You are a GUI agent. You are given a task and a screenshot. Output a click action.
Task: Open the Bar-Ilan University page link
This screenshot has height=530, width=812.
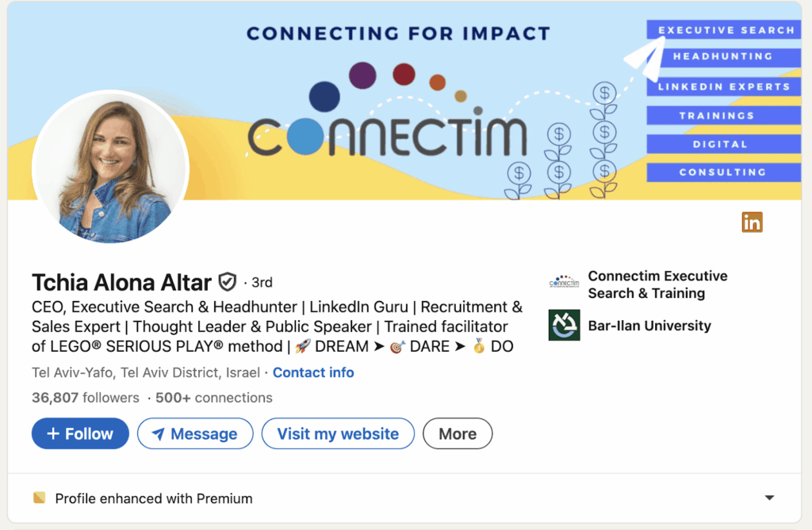(x=649, y=326)
